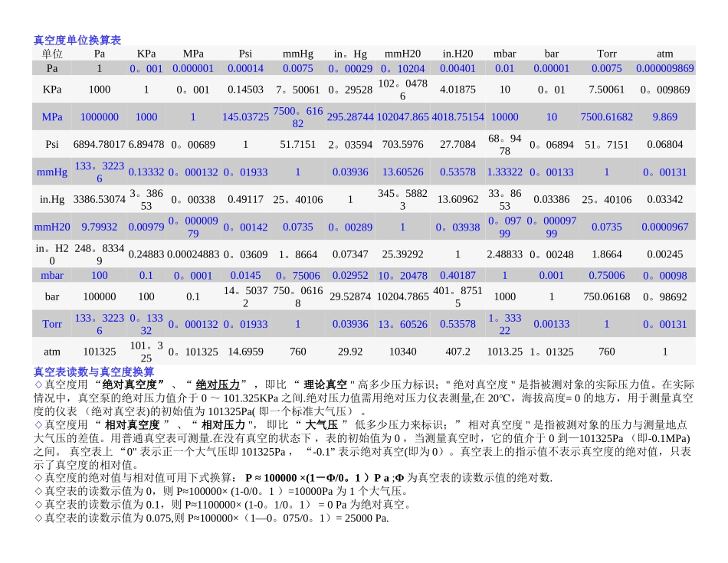Viewport: 728px width, 563px height.
Task: Select the cell 102047.865
Action: point(402,117)
